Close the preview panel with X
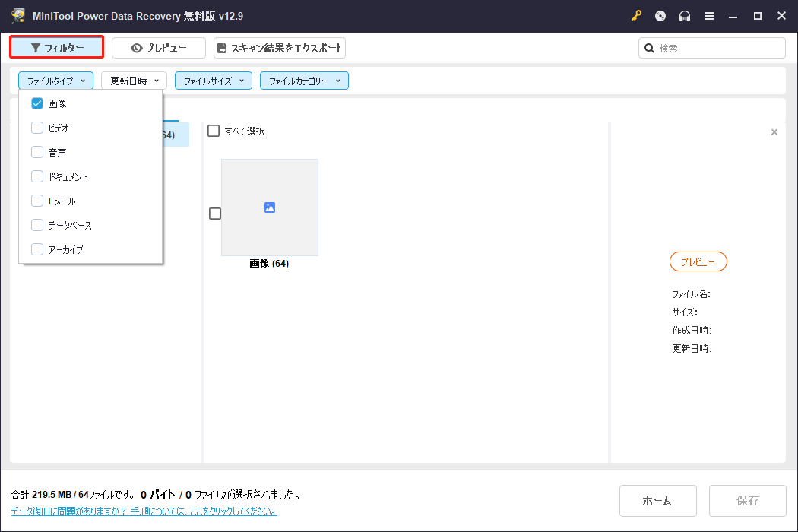 pos(774,131)
